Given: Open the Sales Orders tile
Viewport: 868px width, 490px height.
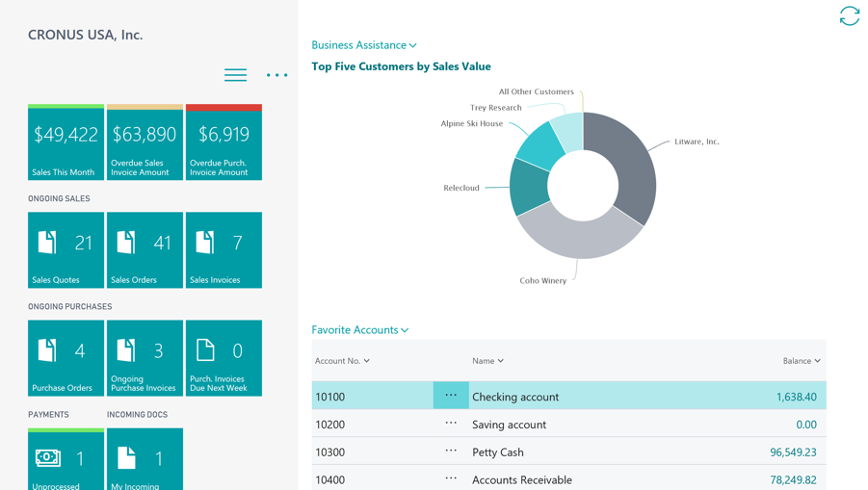Looking at the screenshot, I should (x=145, y=250).
